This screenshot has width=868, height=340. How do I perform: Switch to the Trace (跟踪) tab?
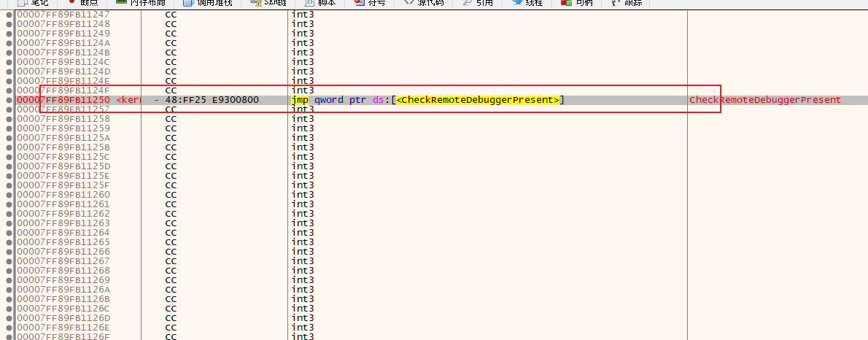[631, 3]
